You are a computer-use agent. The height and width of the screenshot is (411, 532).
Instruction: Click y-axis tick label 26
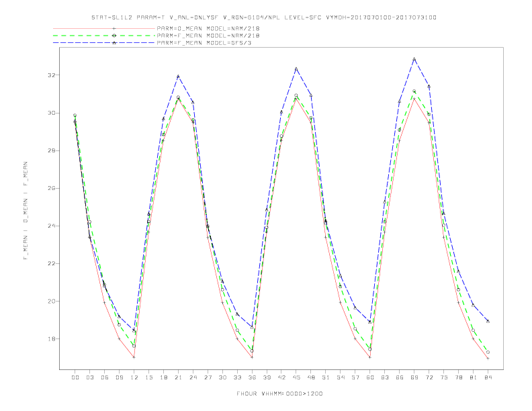pos(51,188)
